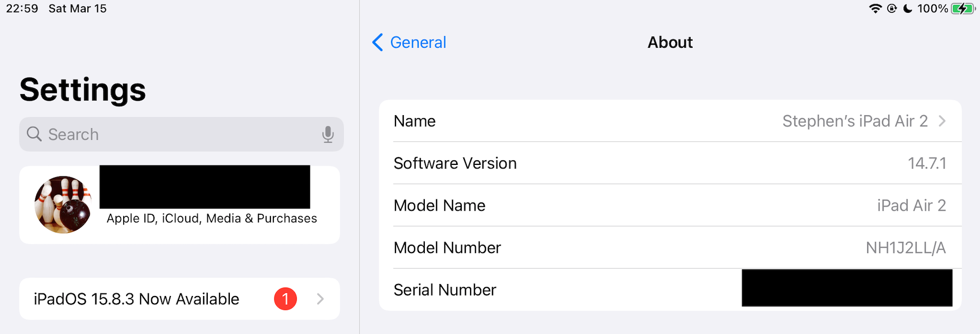980x334 pixels.
Task: Open iPadOS 15.8.3 Now Available
Action: pyautogui.click(x=136, y=299)
